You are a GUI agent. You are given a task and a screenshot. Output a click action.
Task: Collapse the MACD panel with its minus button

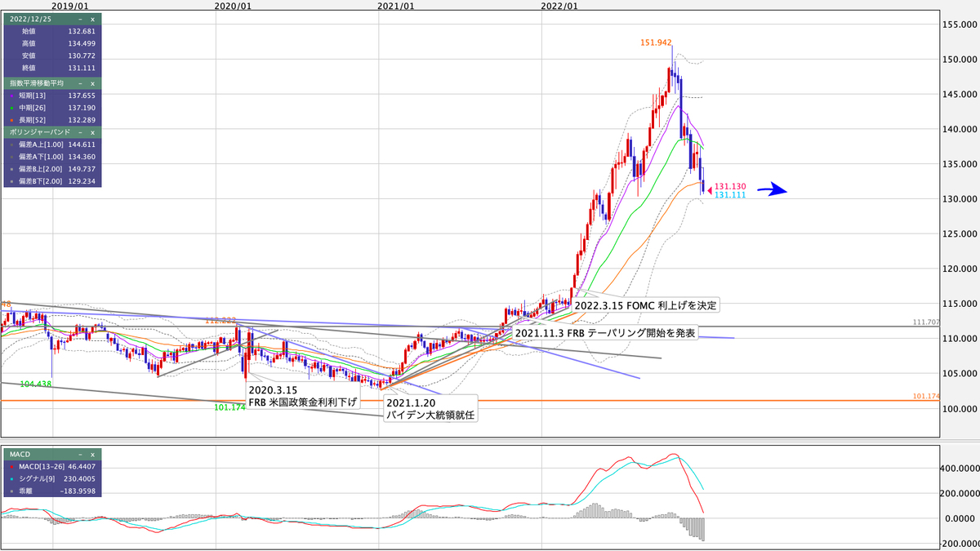click(x=80, y=455)
